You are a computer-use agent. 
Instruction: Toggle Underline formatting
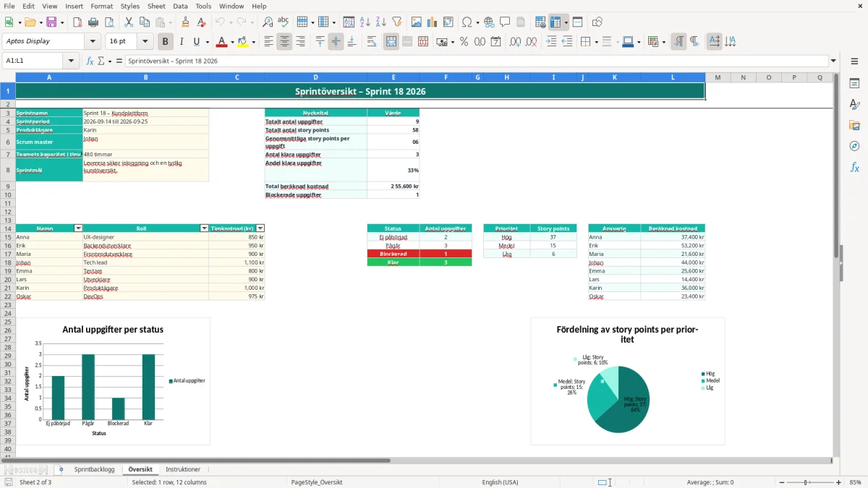pyautogui.click(x=196, y=42)
